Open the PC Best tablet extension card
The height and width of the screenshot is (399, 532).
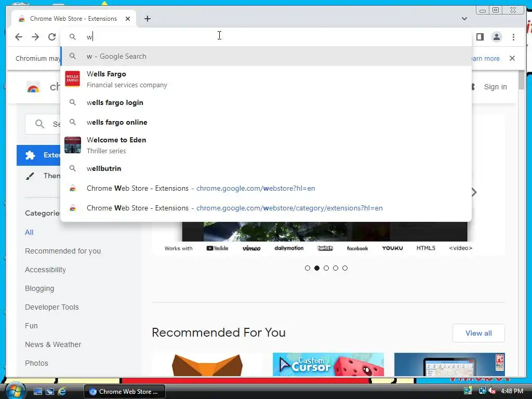(449, 364)
